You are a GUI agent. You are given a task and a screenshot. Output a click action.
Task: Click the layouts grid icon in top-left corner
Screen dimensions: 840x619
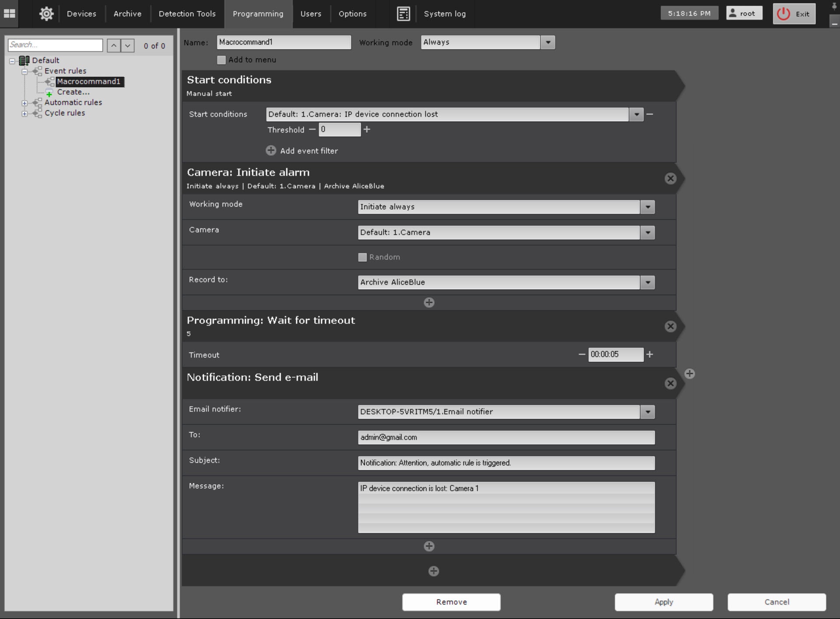[9, 14]
